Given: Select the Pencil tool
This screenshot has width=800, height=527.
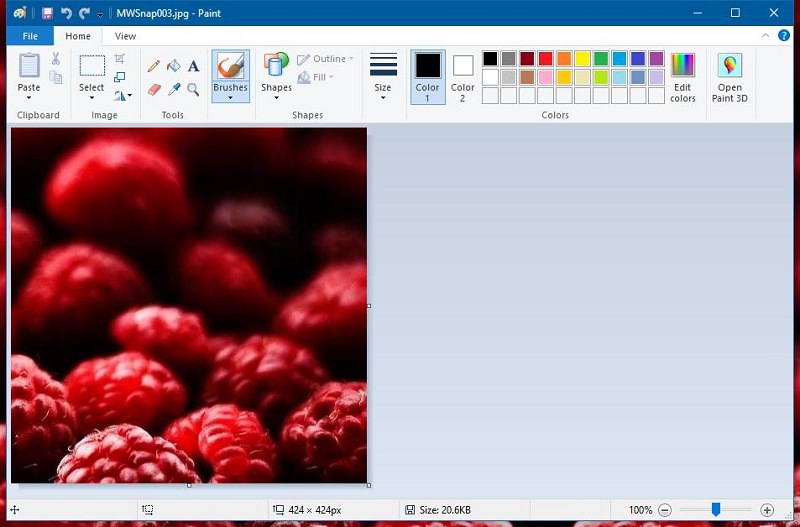Looking at the screenshot, I should pos(154,66).
